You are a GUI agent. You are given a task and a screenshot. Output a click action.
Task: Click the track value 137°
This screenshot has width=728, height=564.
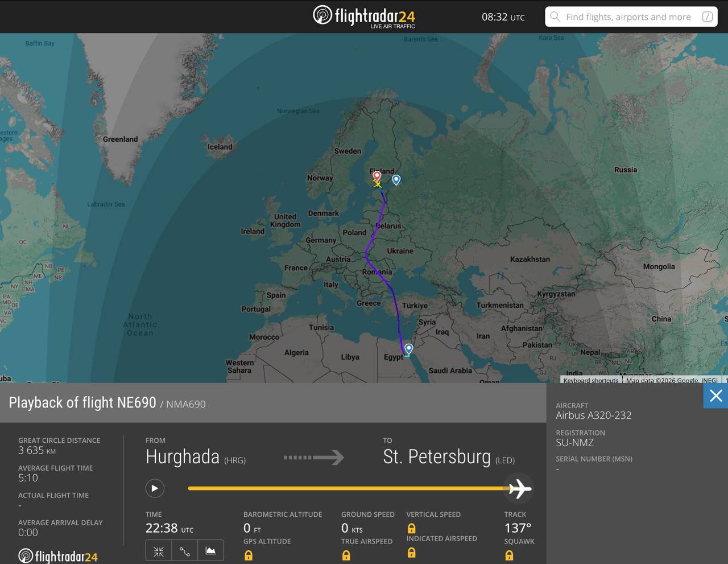(518, 528)
